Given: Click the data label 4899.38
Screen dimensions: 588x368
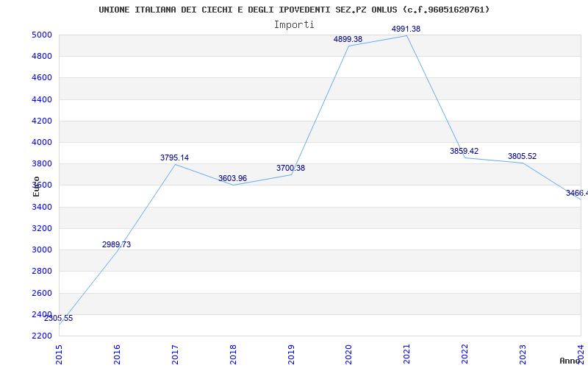Looking at the screenshot, I should click(x=348, y=39).
